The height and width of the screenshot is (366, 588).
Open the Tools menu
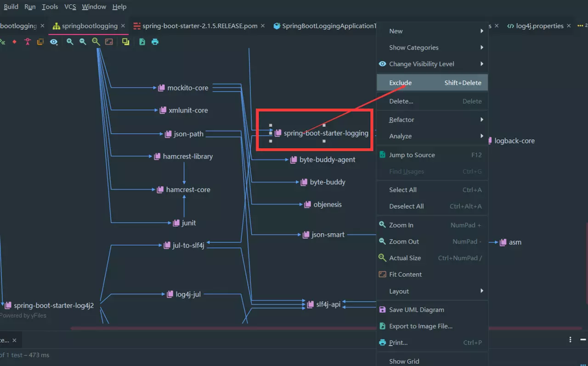(50, 7)
